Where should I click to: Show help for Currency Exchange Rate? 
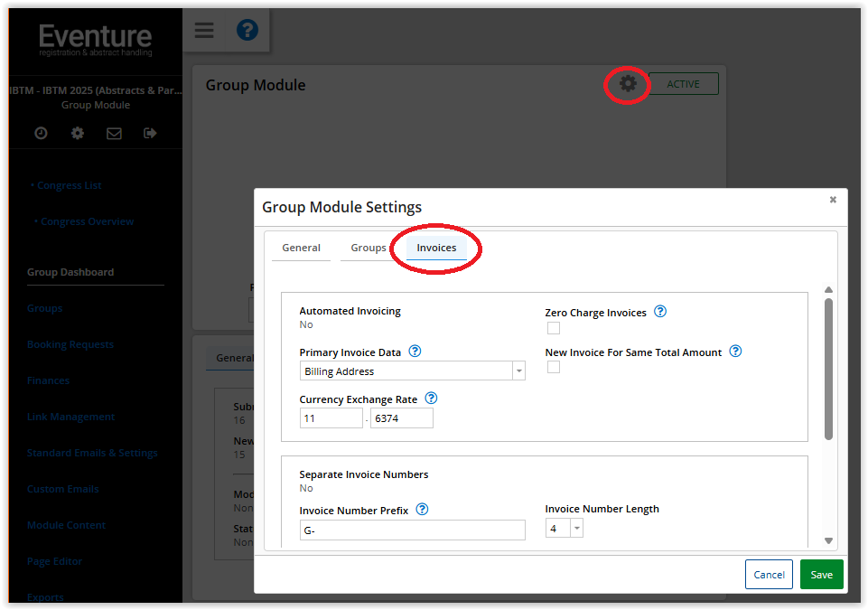coord(431,398)
